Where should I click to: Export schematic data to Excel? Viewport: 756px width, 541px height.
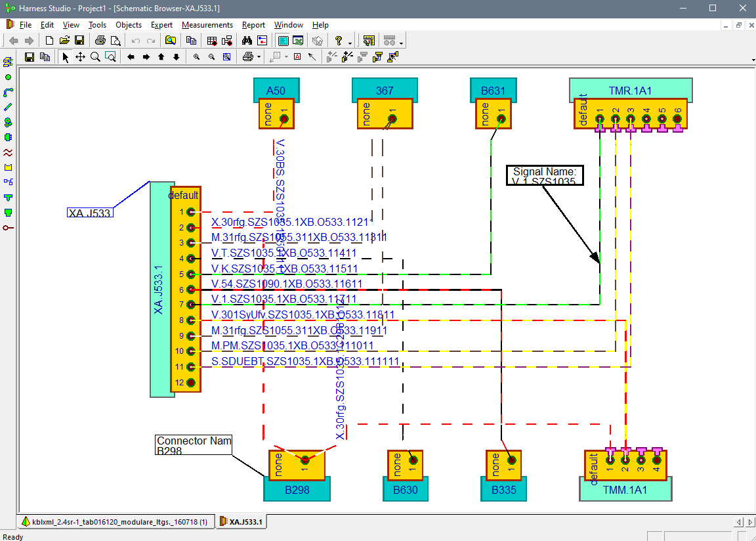tap(298, 39)
